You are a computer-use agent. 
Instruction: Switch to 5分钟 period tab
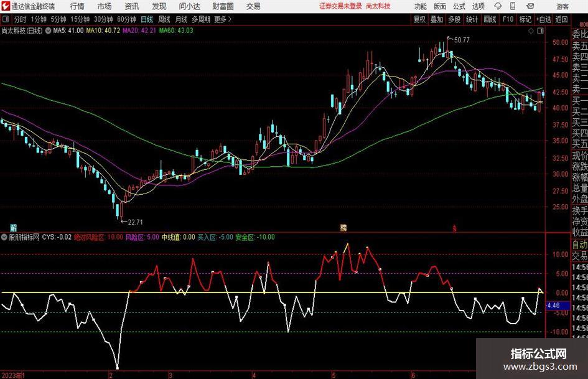[x=58, y=19]
